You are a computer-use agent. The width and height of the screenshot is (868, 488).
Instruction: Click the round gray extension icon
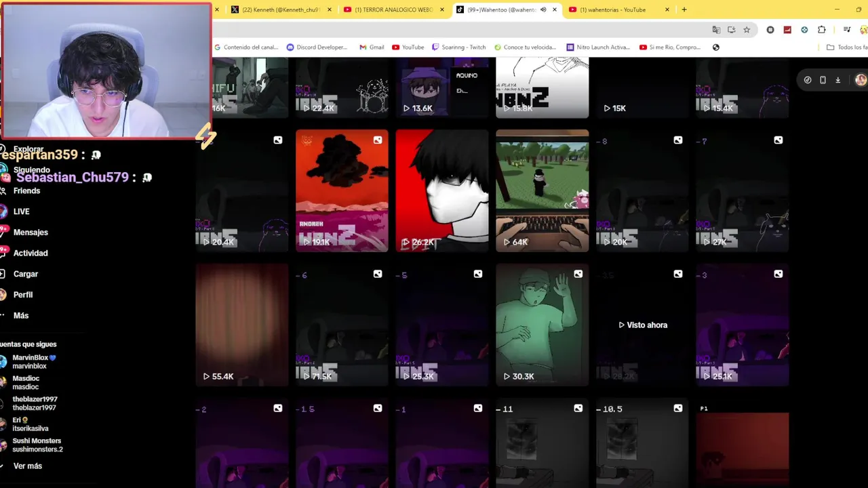[770, 30]
